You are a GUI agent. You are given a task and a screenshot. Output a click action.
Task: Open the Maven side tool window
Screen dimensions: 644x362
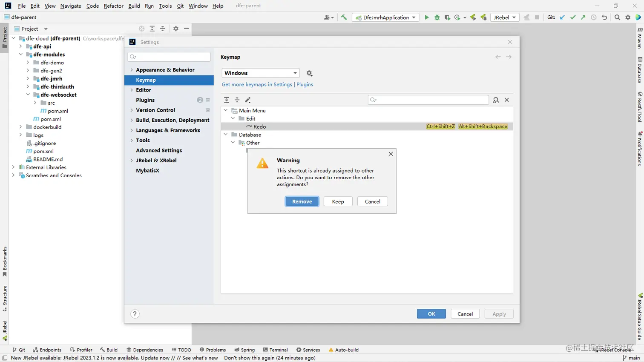pyautogui.click(x=639, y=37)
